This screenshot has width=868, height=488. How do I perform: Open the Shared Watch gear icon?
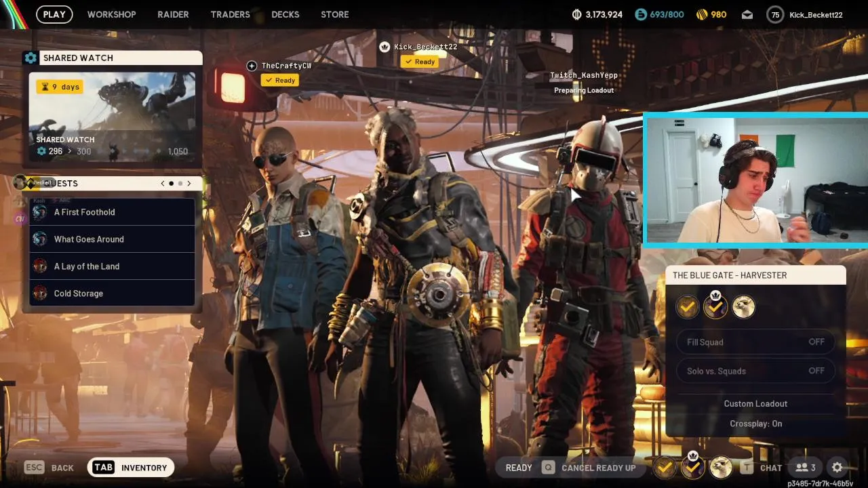click(x=31, y=58)
